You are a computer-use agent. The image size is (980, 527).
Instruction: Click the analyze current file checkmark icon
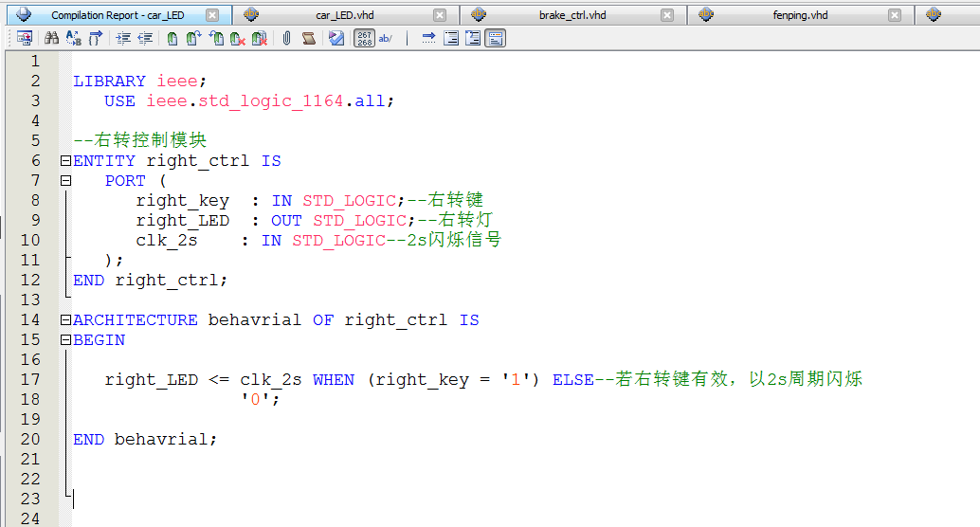tap(336, 39)
